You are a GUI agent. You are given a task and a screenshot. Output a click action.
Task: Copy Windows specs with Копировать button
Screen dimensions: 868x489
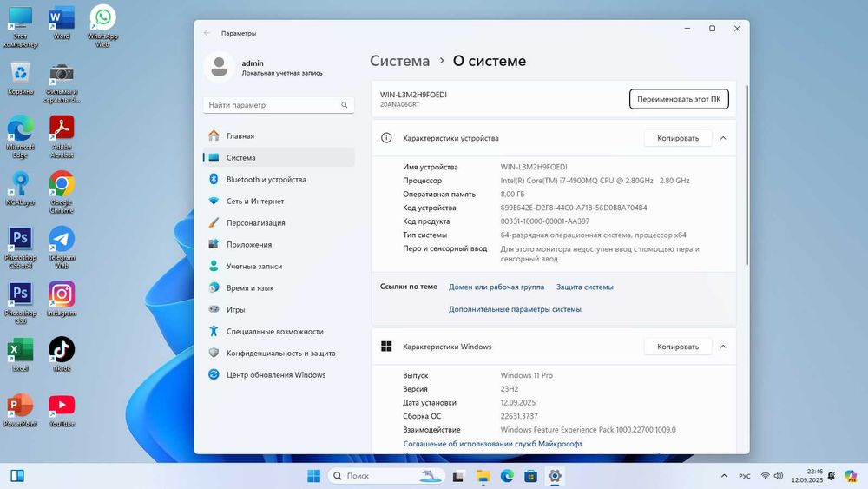(x=678, y=346)
